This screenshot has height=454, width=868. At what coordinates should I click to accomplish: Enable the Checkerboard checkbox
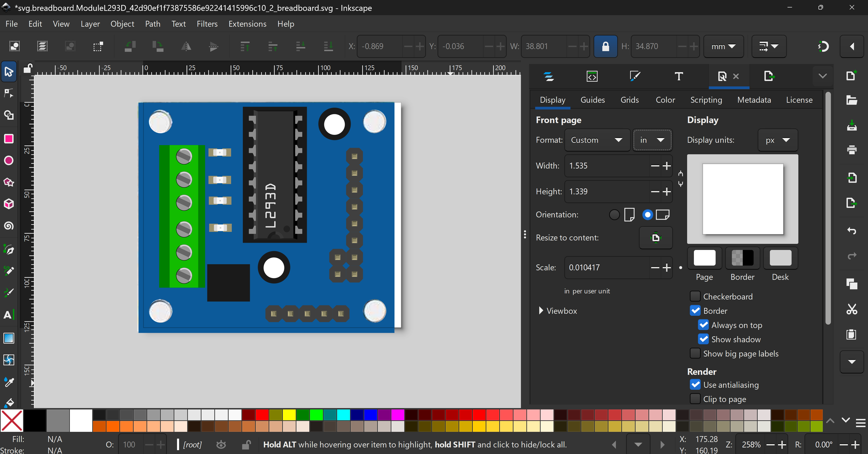(x=695, y=297)
